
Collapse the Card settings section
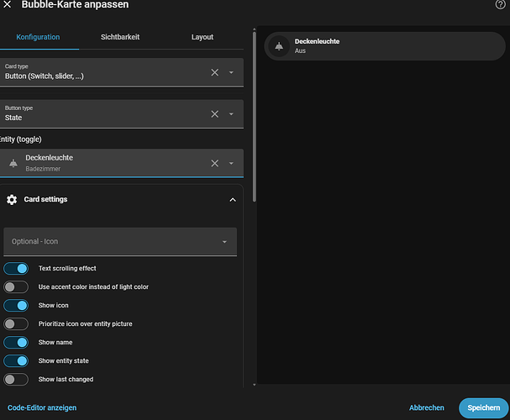(233, 200)
